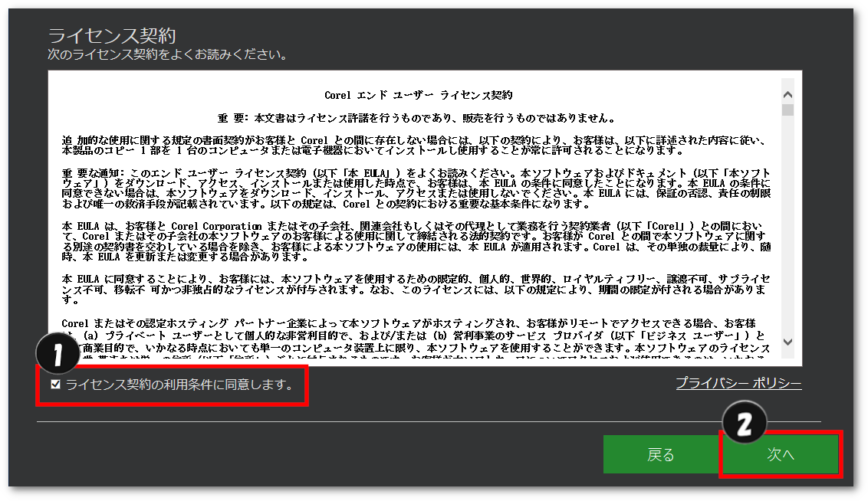Click the license scrollbar up arrow
The height and width of the screenshot is (501, 868).
click(787, 95)
